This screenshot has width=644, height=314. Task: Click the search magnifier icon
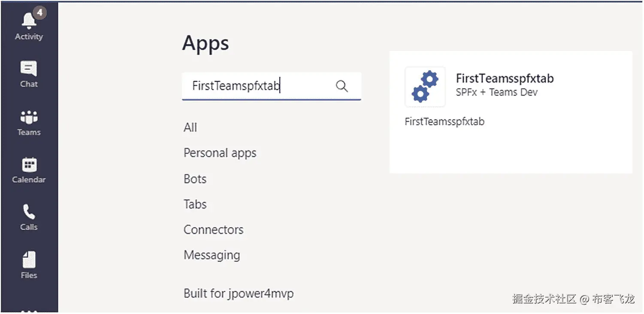[x=342, y=86]
